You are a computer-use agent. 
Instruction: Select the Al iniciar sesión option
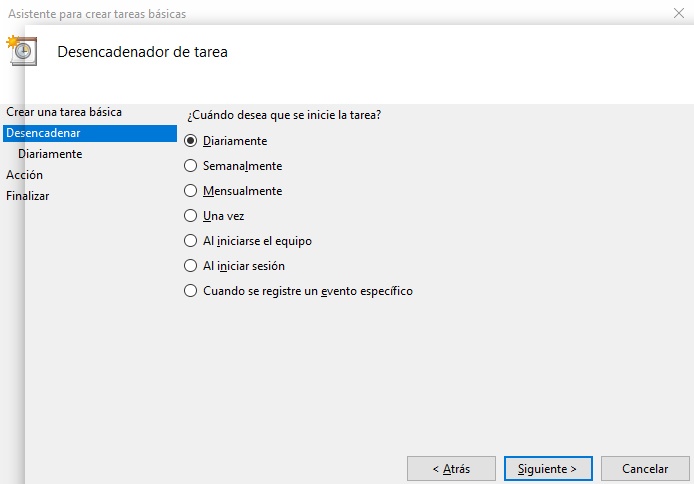click(191, 266)
